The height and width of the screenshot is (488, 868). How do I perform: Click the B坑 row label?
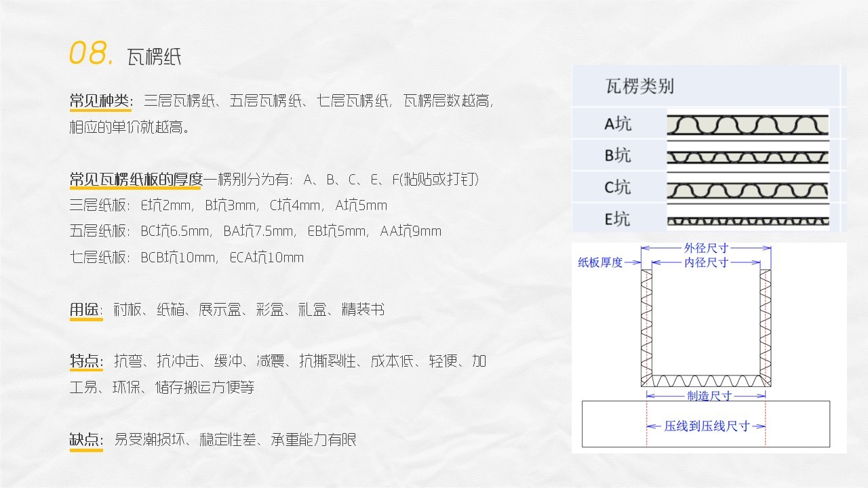point(618,156)
